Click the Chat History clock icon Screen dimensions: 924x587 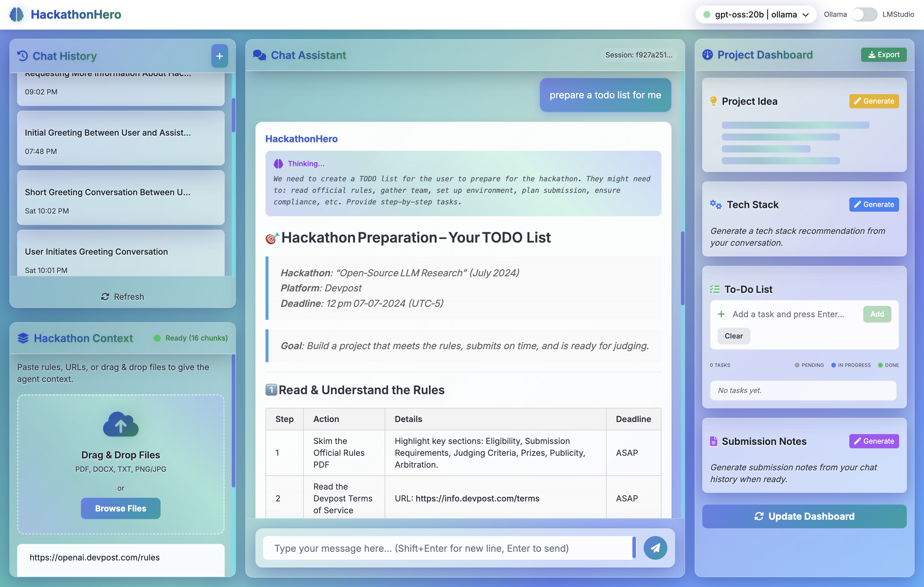[x=23, y=56]
